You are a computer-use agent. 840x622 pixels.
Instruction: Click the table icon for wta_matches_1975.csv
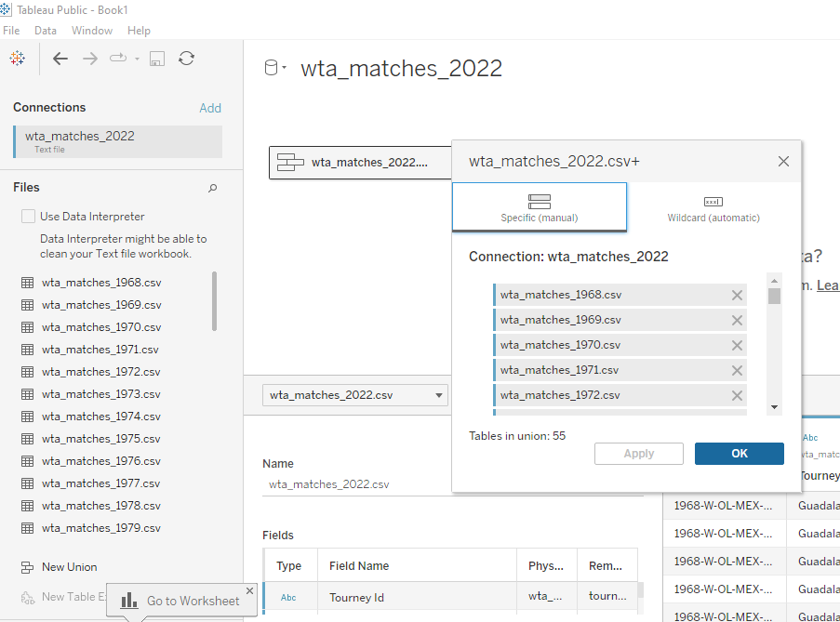point(27,439)
